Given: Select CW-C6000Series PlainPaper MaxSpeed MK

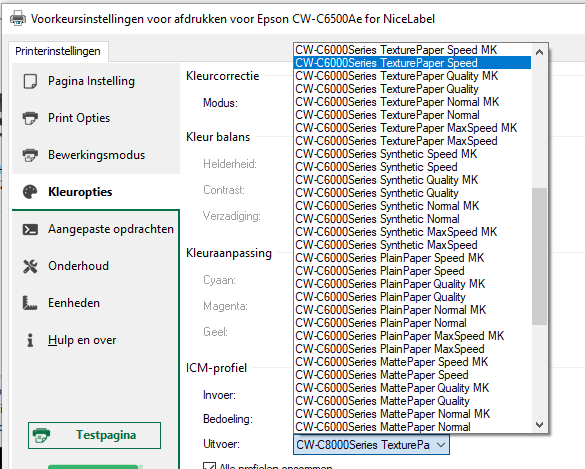Looking at the screenshot, I should [413, 336].
